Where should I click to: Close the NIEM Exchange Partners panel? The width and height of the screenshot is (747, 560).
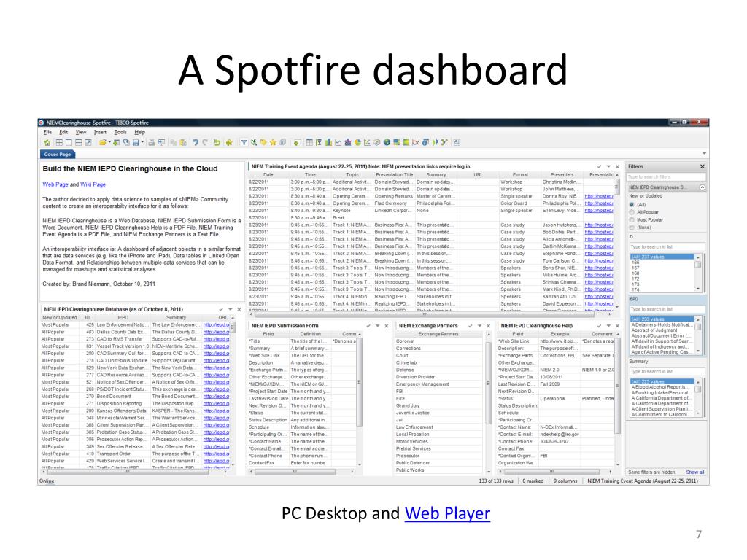(488, 326)
